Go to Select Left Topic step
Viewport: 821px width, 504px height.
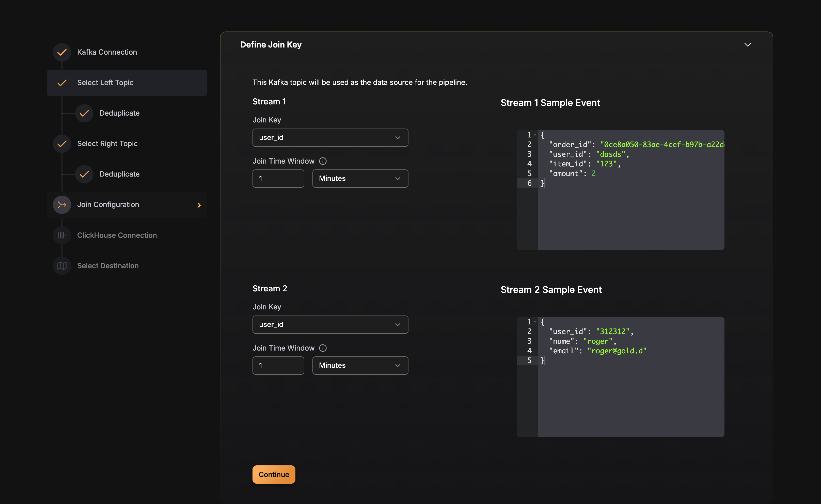click(127, 83)
